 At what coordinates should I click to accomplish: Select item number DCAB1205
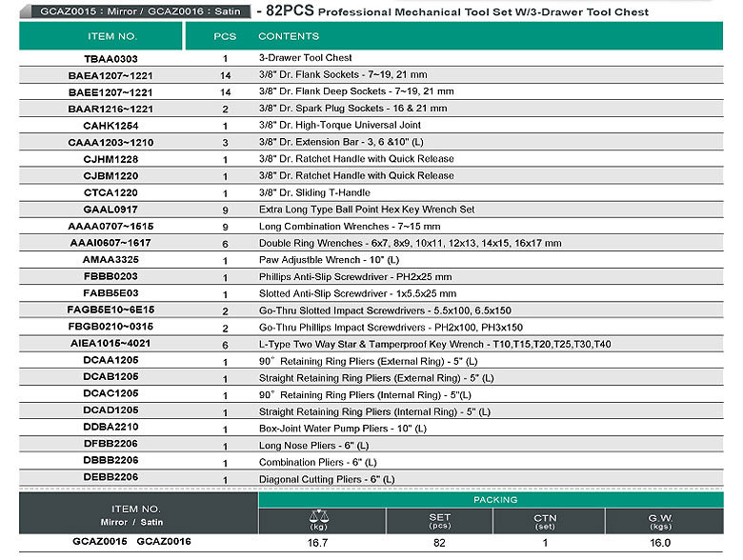tap(110, 376)
